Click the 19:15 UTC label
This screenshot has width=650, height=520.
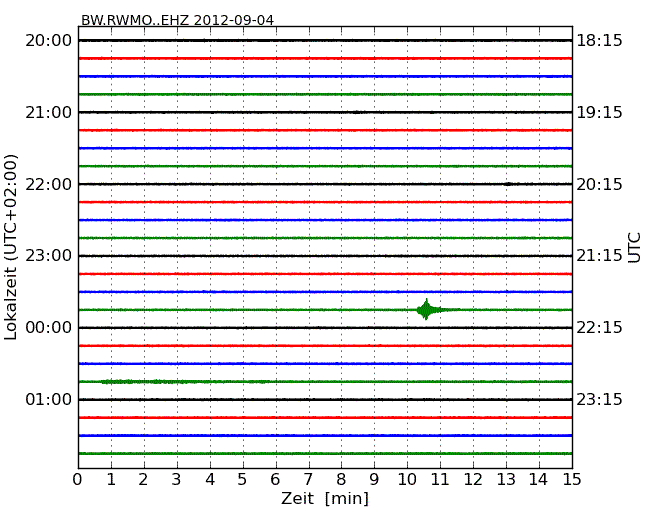[599, 112]
